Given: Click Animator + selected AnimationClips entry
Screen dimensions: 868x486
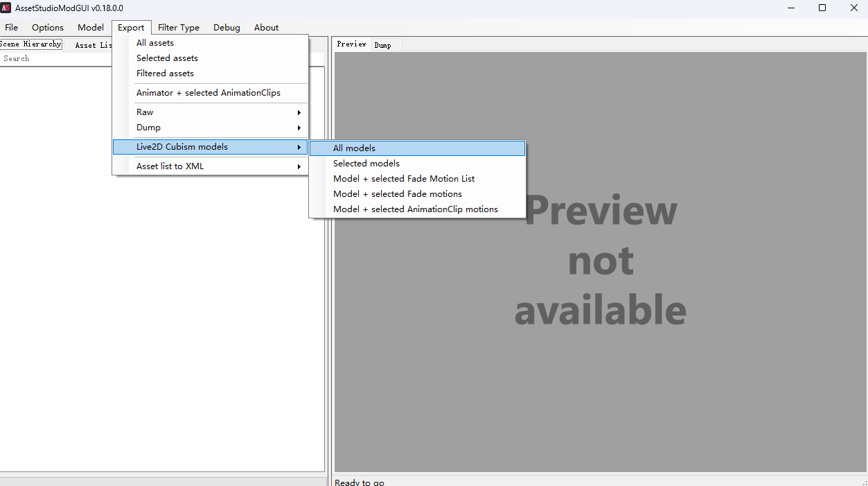Looking at the screenshot, I should pyautogui.click(x=209, y=93).
